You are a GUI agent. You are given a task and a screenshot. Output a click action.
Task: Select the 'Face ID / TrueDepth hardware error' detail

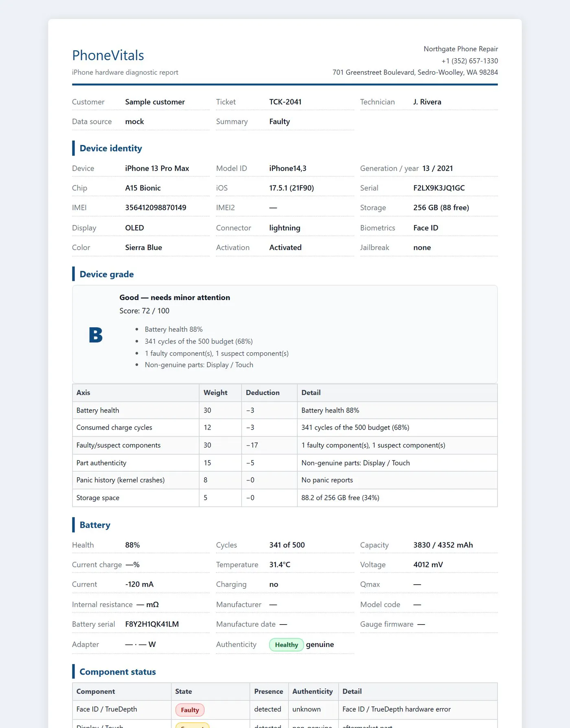[397, 709]
